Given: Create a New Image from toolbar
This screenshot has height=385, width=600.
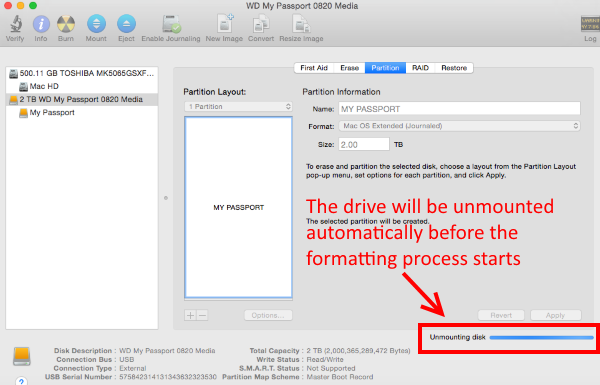Looking at the screenshot, I should 225,24.
